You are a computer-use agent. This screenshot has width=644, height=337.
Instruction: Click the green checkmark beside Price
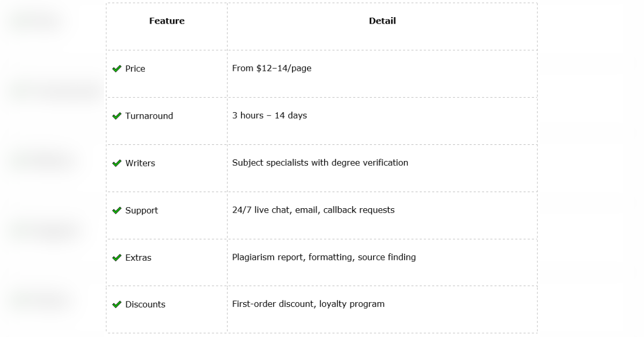(116, 69)
